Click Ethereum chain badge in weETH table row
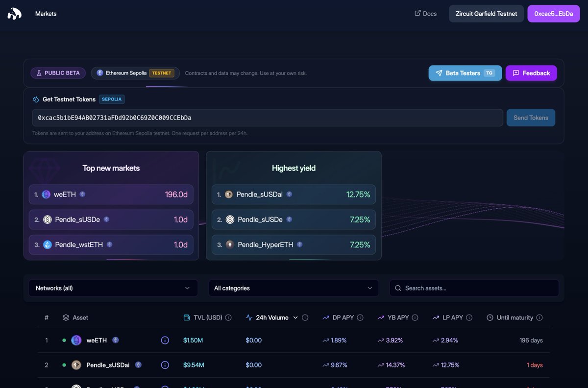Viewport: 588px width, 388px height. (x=116, y=339)
